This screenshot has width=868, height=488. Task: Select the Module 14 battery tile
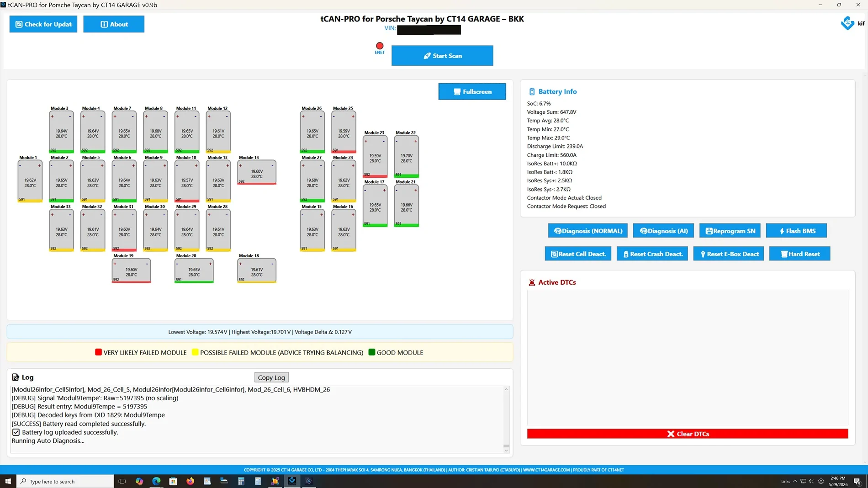(x=257, y=172)
